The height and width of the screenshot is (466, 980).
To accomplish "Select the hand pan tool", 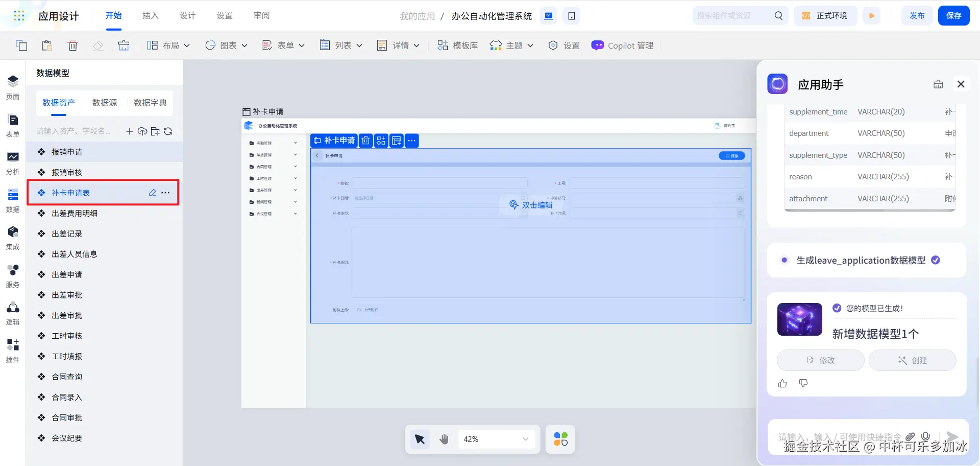I will coord(444,439).
